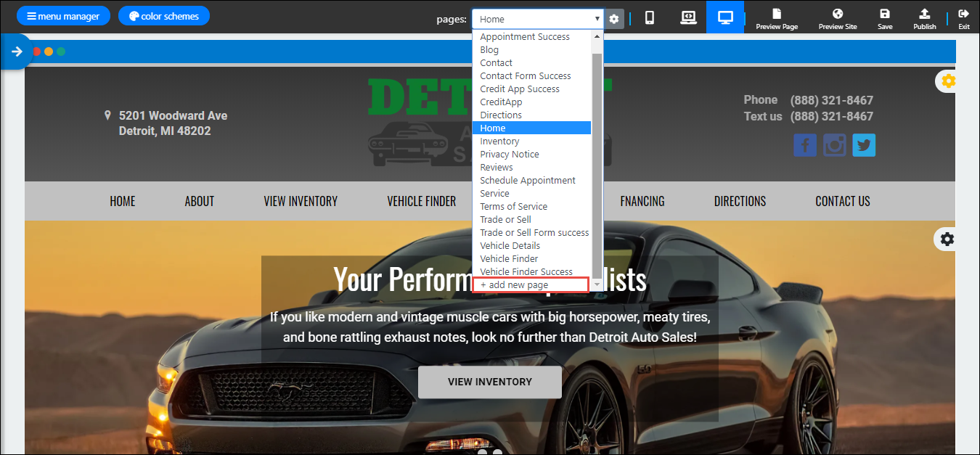This screenshot has height=455, width=980.
Task: Click the Twitter social icon
Action: click(x=864, y=145)
